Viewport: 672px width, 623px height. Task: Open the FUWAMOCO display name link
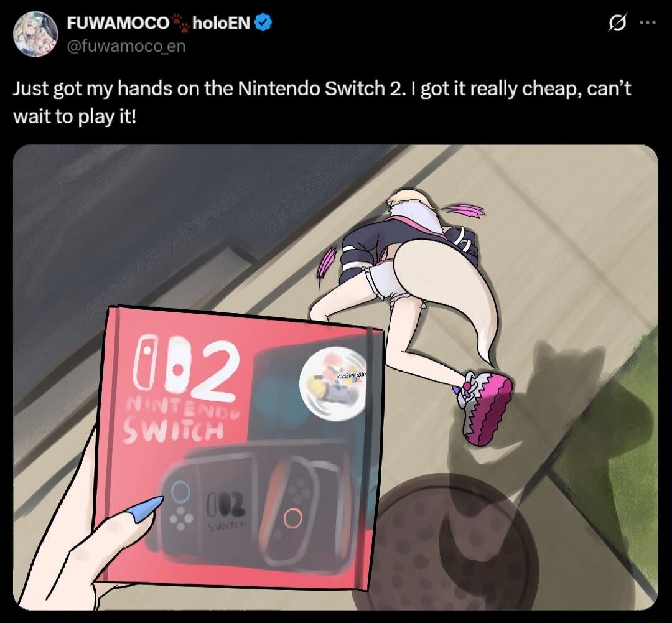[118, 23]
